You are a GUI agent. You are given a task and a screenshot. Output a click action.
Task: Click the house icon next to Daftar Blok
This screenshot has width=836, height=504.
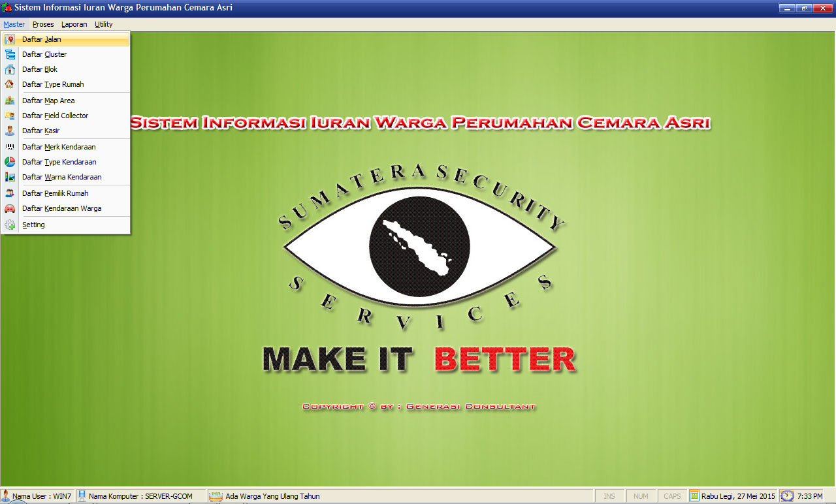pyautogui.click(x=10, y=69)
